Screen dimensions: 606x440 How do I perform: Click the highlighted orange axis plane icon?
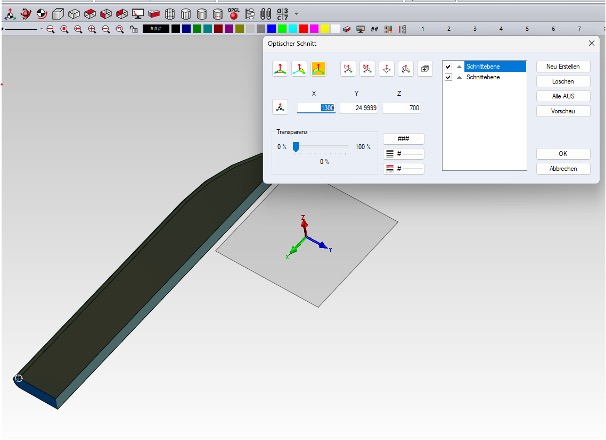click(317, 69)
